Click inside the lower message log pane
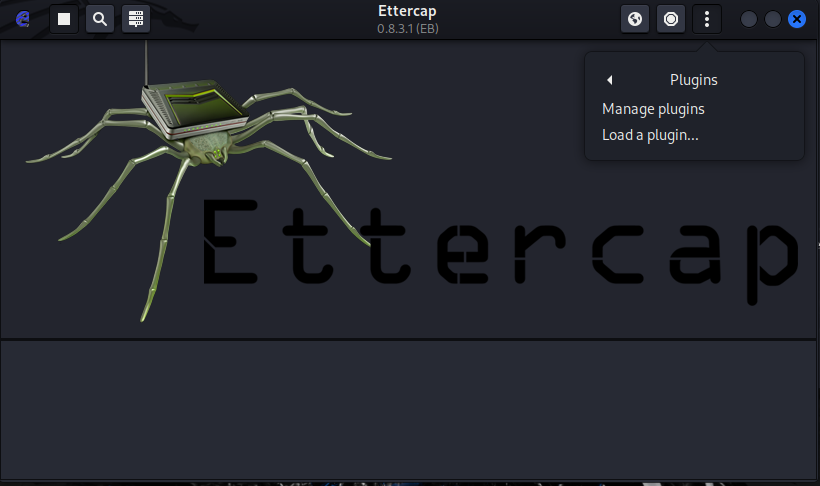The height and width of the screenshot is (486, 820). (x=408, y=410)
